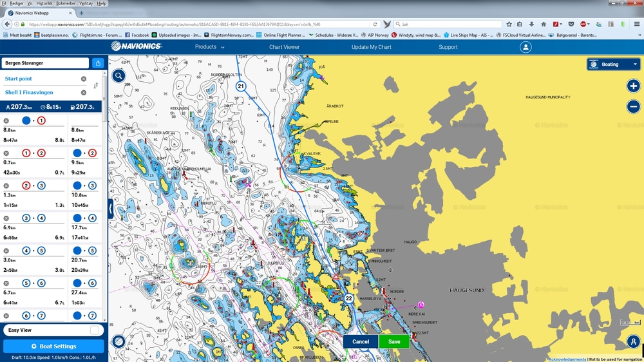644x362 pixels.
Task: Open the user account icon in header
Action: click(x=526, y=47)
